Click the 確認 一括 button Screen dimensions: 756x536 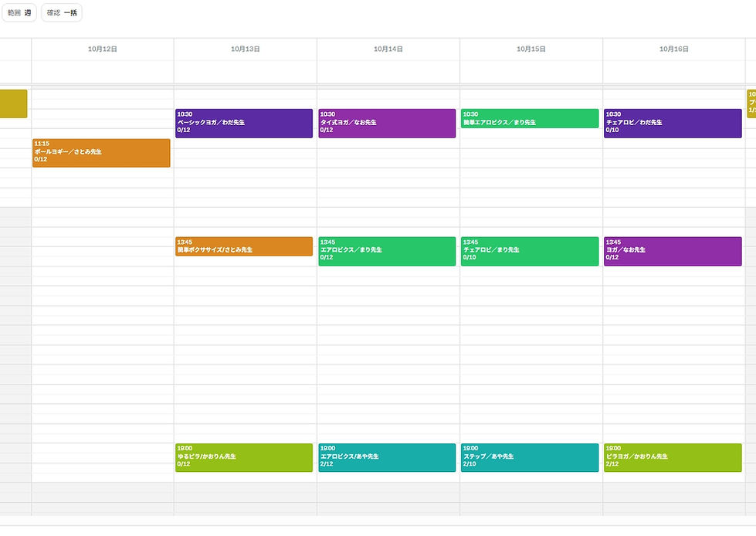coord(62,13)
